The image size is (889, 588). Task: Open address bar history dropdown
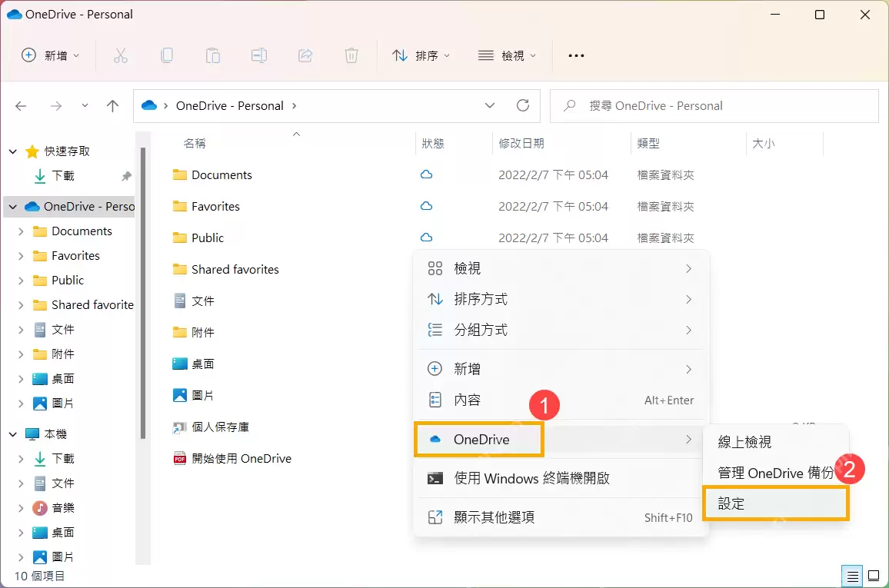pyautogui.click(x=490, y=105)
